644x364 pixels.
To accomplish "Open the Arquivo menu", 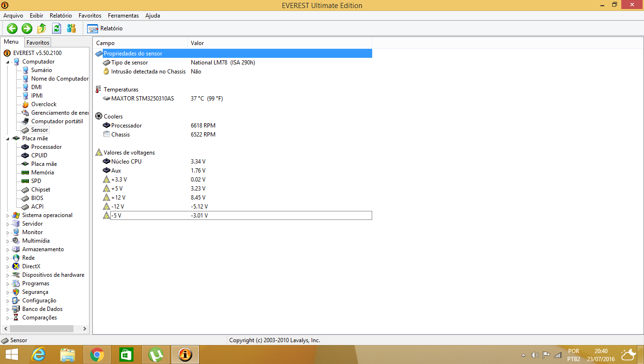I will [x=13, y=16].
